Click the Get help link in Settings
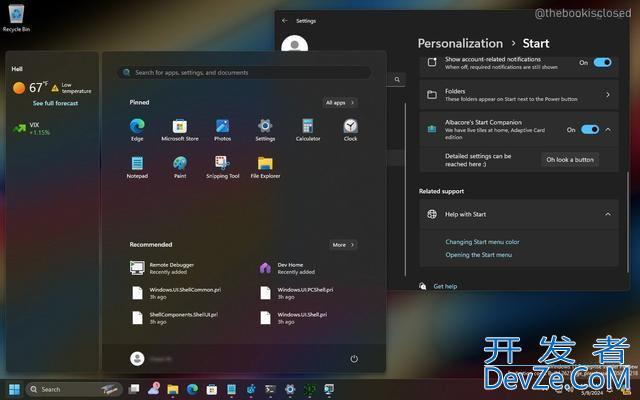640x400 pixels. [x=445, y=286]
